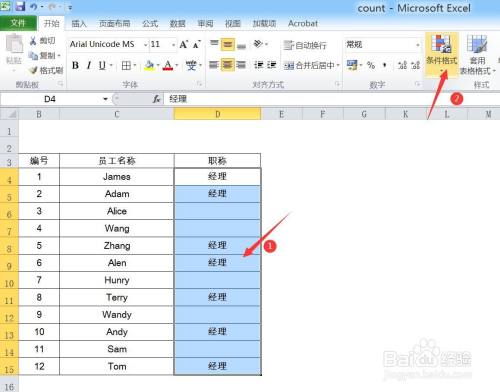This screenshot has height=392, width=500.
Task: Open font size dropdown showing 11
Action: coord(173,44)
